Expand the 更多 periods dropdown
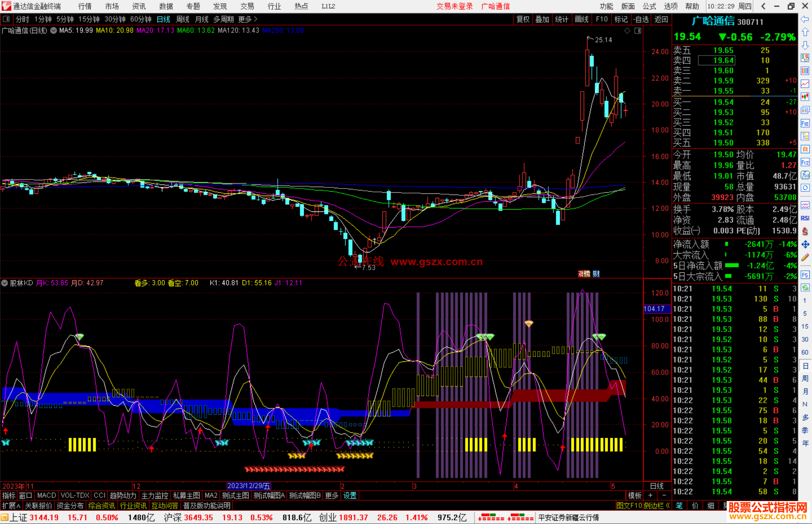The height and width of the screenshot is (524, 812). [248, 19]
